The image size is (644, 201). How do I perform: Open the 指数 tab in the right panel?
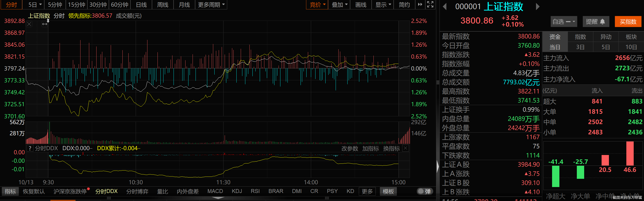click(x=580, y=37)
